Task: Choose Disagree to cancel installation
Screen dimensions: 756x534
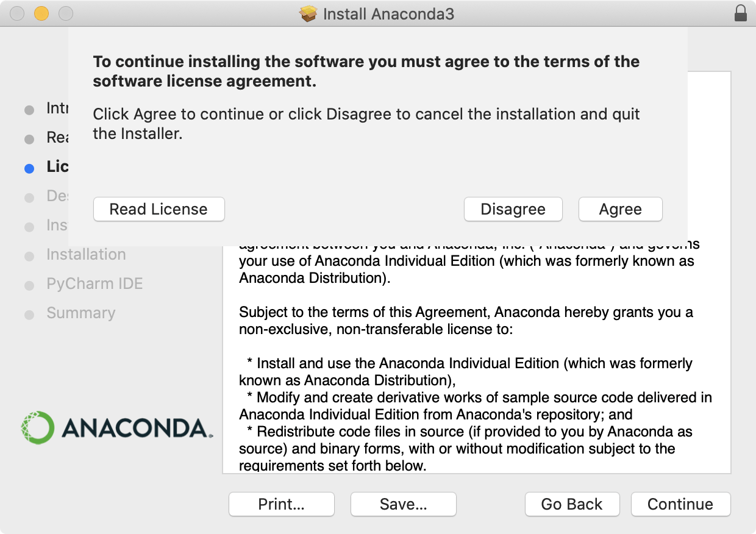Action: click(x=513, y=209)
